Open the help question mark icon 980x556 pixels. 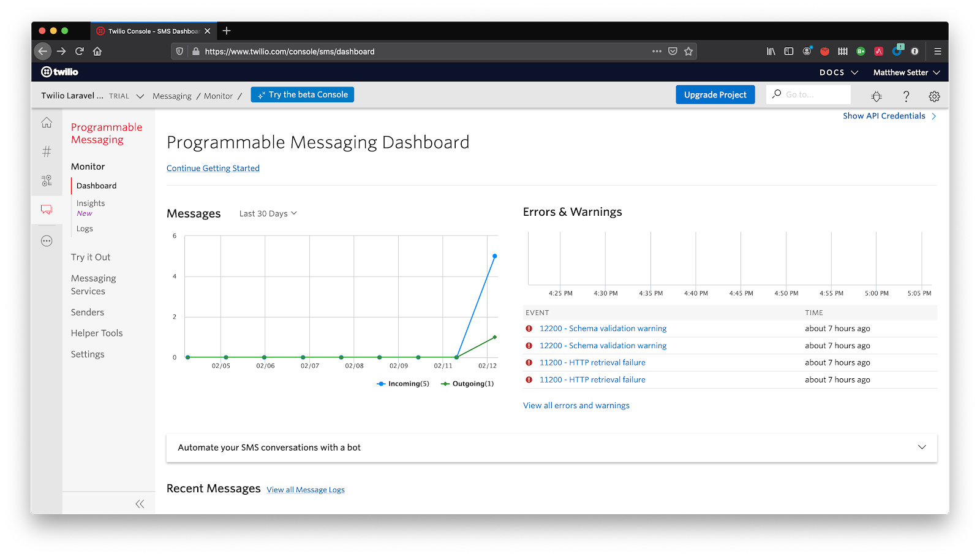[906, 96]
